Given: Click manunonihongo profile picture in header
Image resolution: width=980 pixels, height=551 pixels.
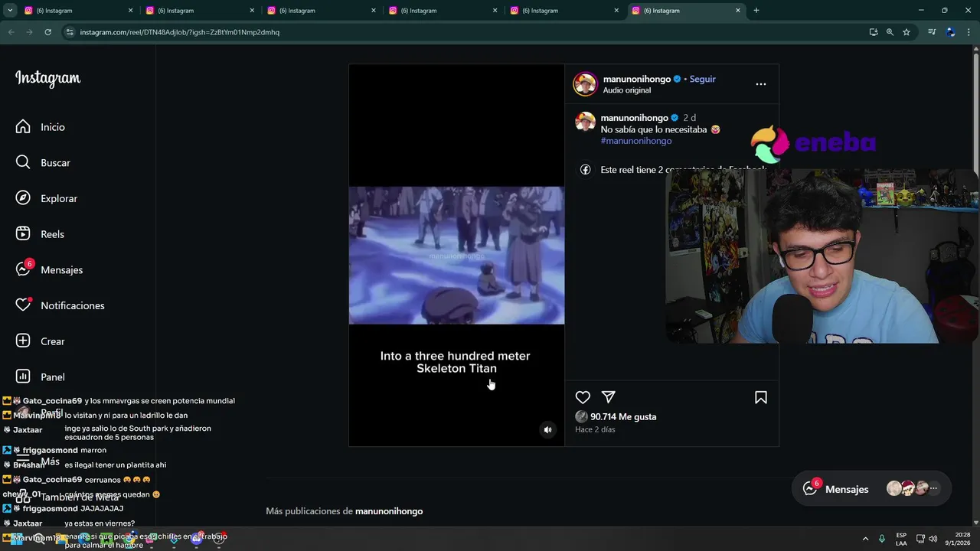Looking at the screenshot, I should [x=585, y=84].
